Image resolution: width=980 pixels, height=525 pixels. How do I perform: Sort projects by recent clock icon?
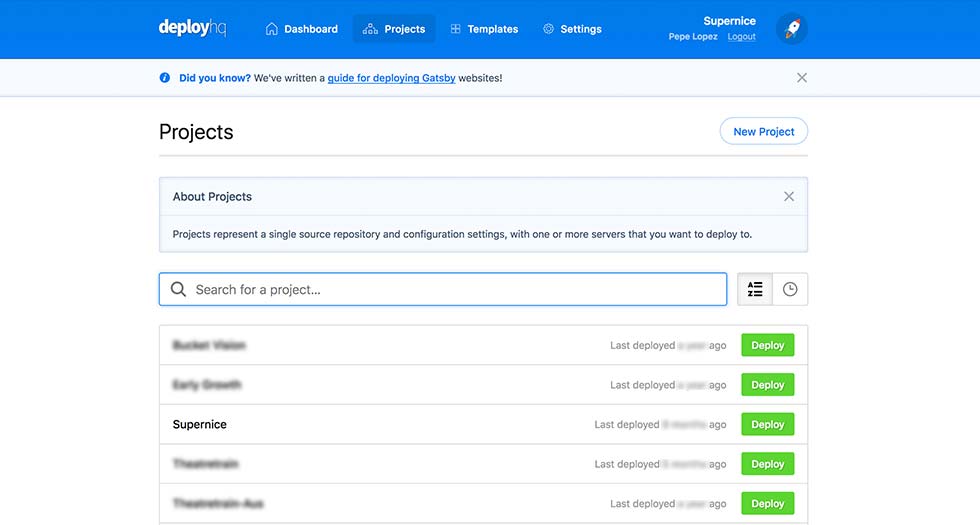790,289
